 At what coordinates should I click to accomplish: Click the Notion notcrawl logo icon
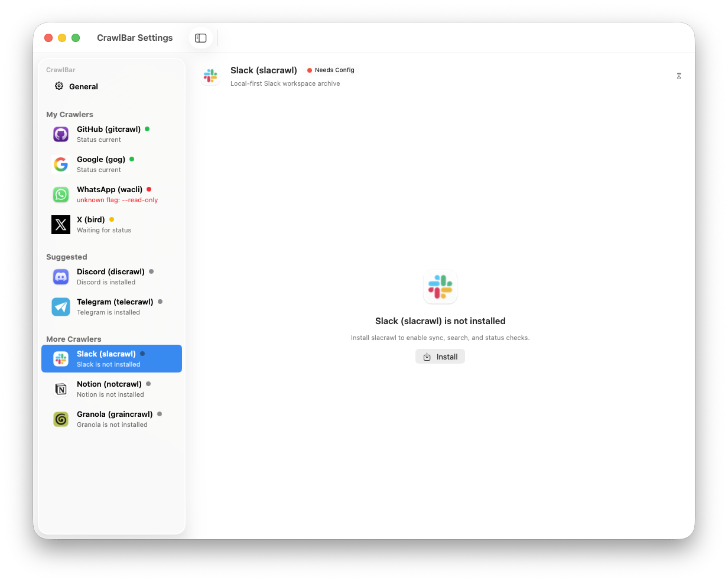tap(61, 389)
